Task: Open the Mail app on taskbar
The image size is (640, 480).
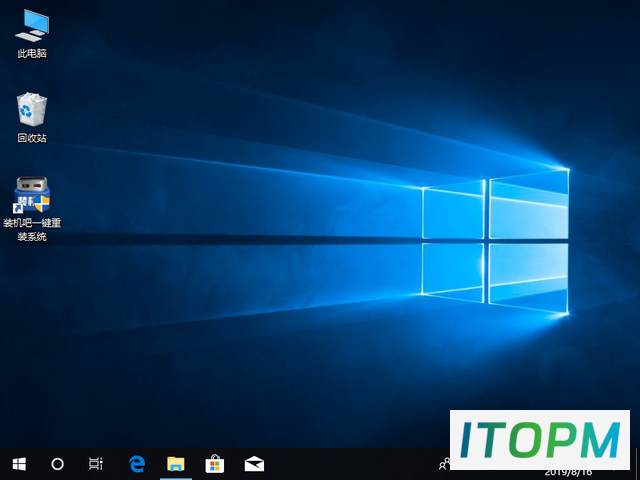Action: pos(254,464)
